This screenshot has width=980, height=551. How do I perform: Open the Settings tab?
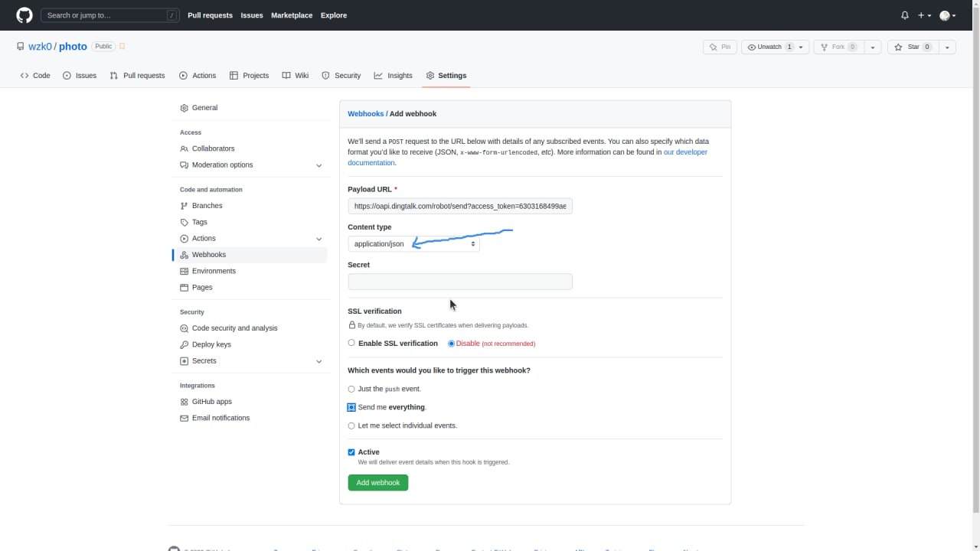[446, 76]
